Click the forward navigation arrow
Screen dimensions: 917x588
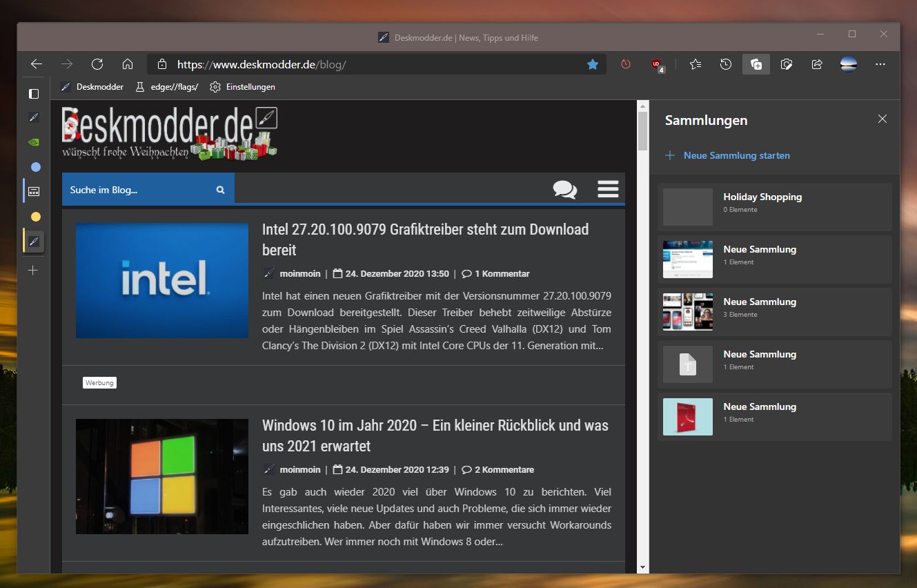pyautogui.click(x=67, y=64)
